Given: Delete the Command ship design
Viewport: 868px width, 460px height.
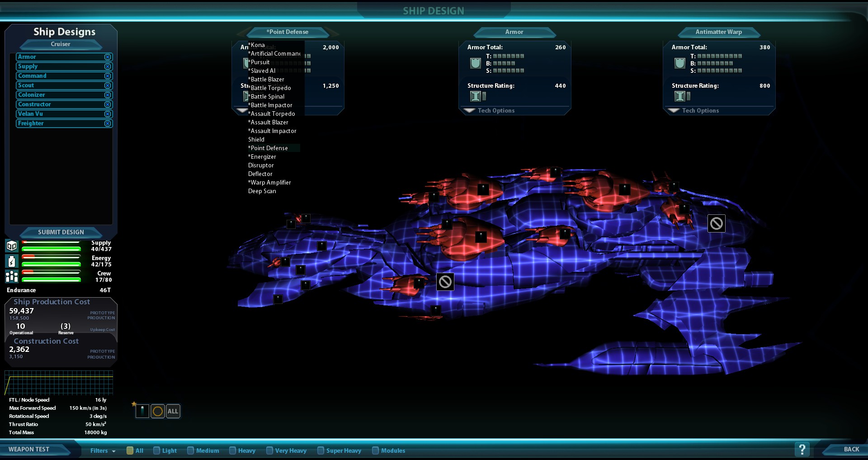Looking at the screenshot, I should tap(108, 76).
